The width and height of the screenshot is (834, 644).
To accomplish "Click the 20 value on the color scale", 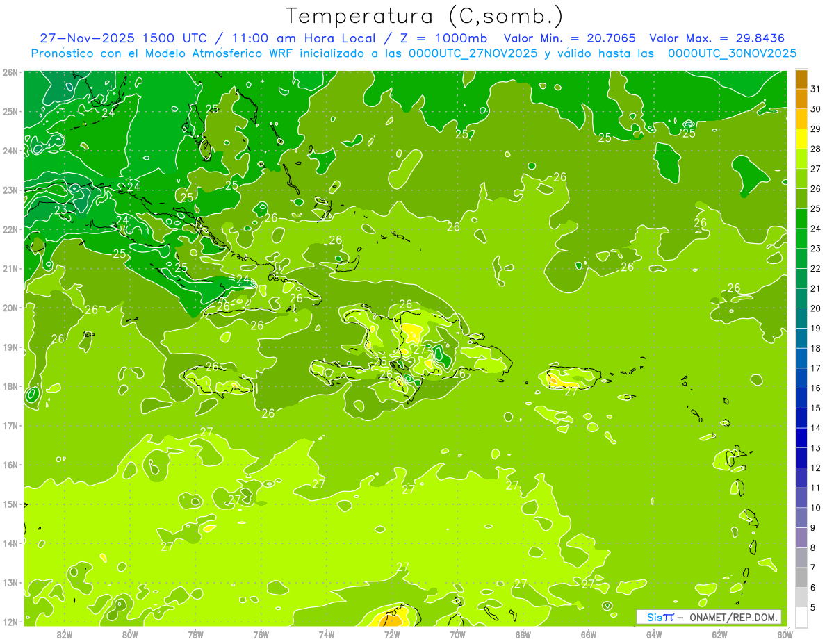I will [815, 308].
